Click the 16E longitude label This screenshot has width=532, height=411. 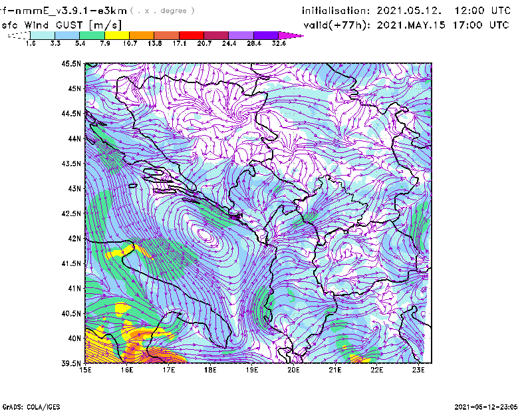(127, 370)
